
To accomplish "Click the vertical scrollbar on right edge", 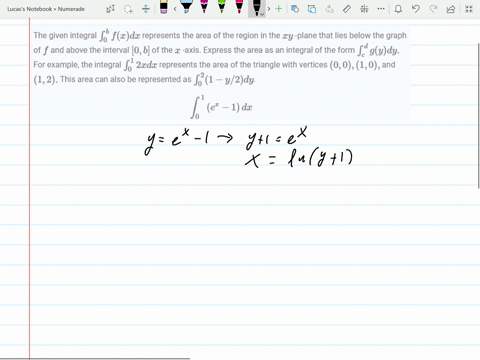I will click(x=479, y=115).
